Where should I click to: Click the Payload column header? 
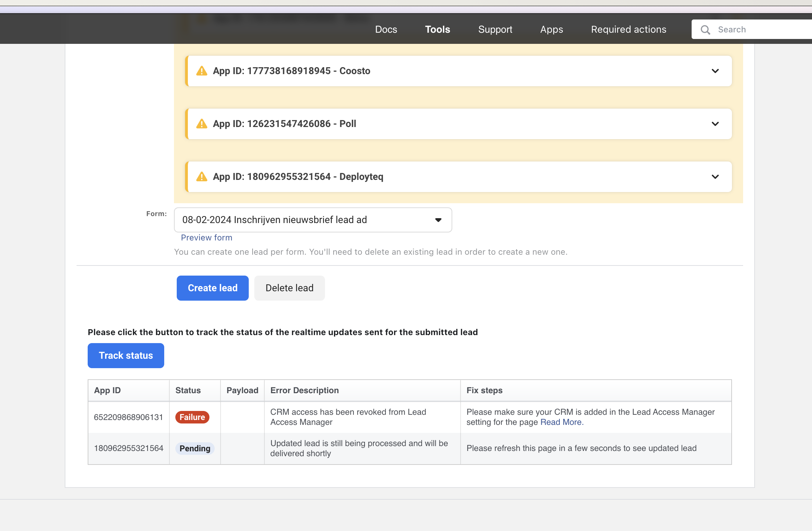click(x=242, y=390)
